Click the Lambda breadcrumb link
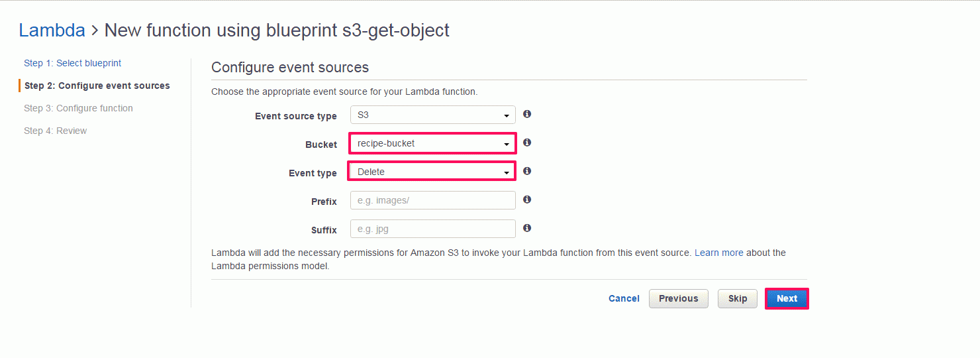 (x=52, y=30)
